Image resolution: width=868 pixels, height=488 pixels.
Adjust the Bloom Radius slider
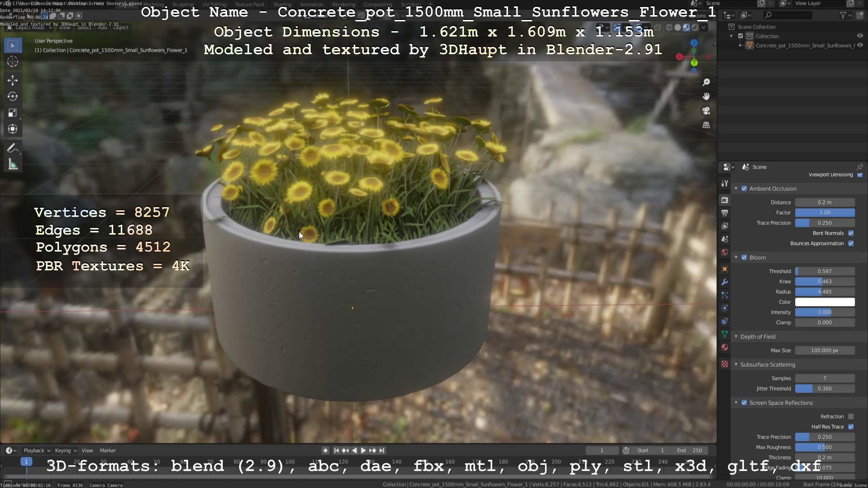click(825, 292)
